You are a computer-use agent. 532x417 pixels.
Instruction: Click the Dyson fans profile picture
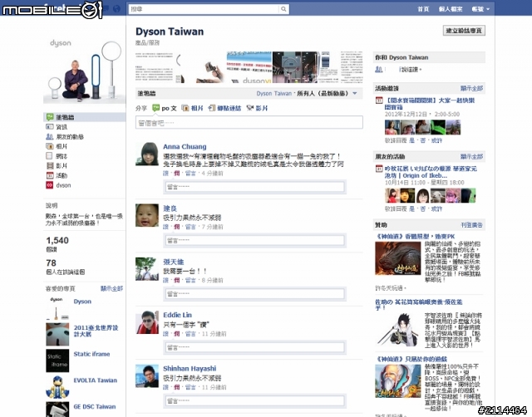(x=84, y=70)
